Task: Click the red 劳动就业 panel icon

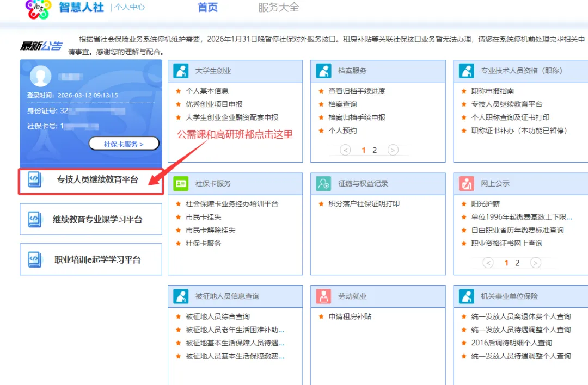Action: (323, 296)
